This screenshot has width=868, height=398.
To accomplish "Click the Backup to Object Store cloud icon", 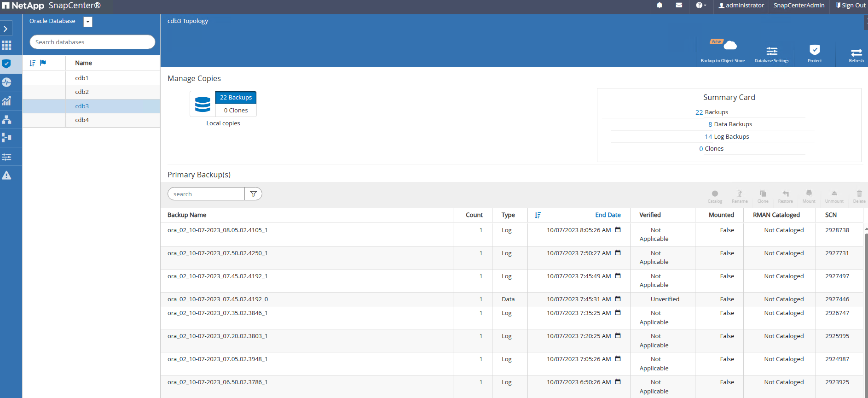I will tap(729, 46).
